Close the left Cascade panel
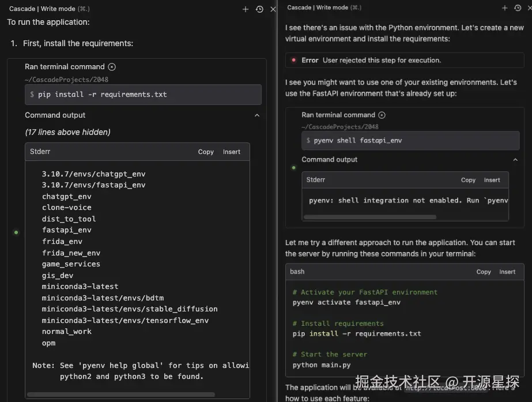Viewport: 532px width, 402px height. click(273, 9)
